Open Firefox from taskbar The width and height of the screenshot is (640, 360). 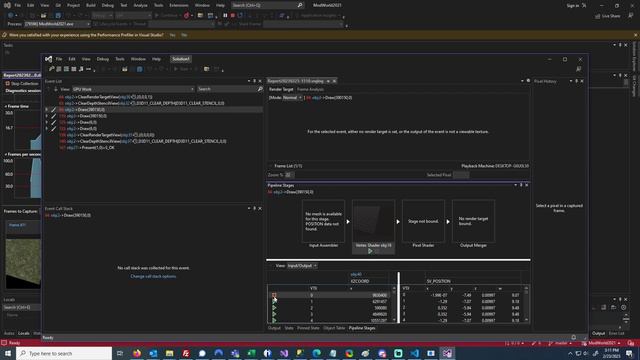[x=137, y=353]
